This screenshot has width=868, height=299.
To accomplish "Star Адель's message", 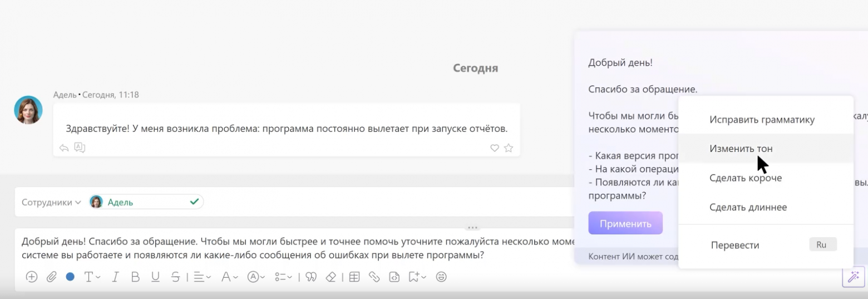I will pyautogui.click(x=508, y=148).
